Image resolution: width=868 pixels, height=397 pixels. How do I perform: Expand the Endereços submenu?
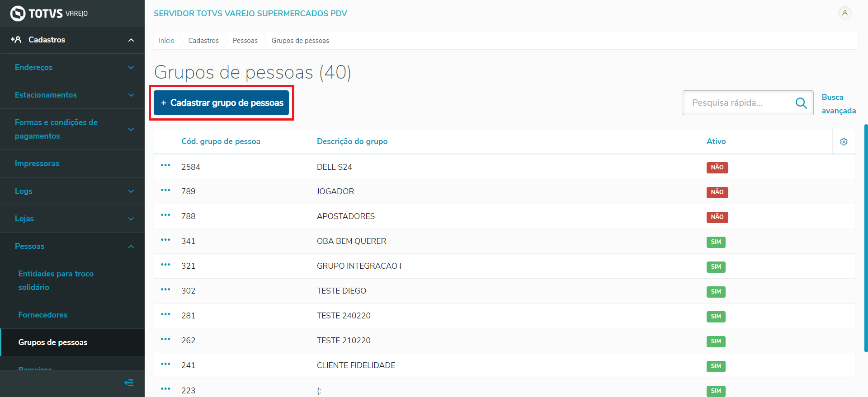(x=72, y=67)
